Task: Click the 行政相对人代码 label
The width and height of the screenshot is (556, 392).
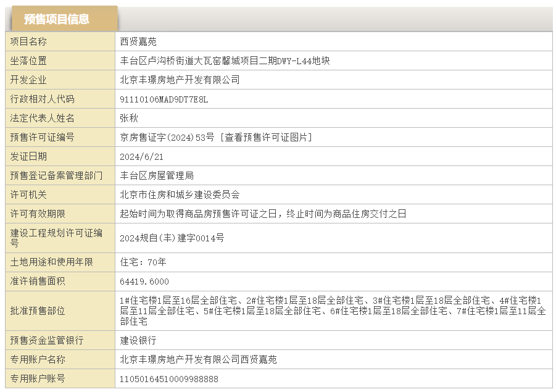Action: (x=42, y=99)
